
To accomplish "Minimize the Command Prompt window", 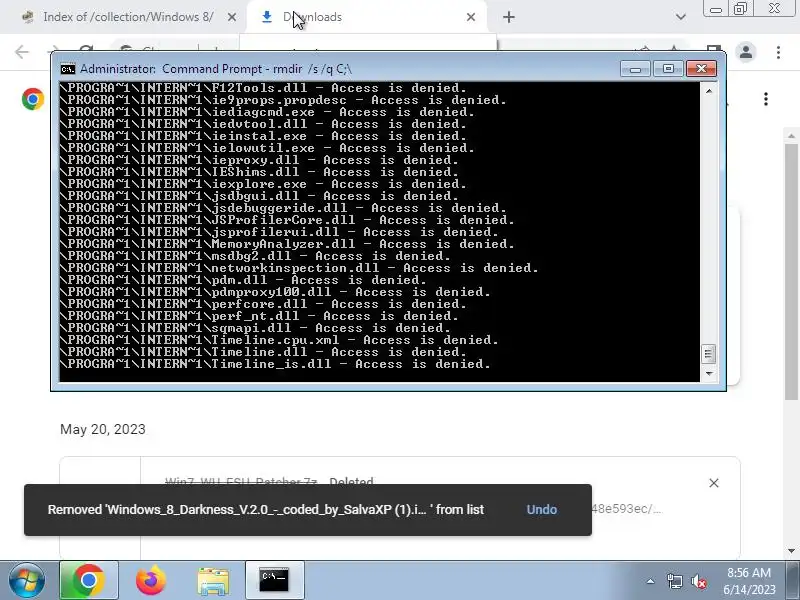I will tap(635, 69).
